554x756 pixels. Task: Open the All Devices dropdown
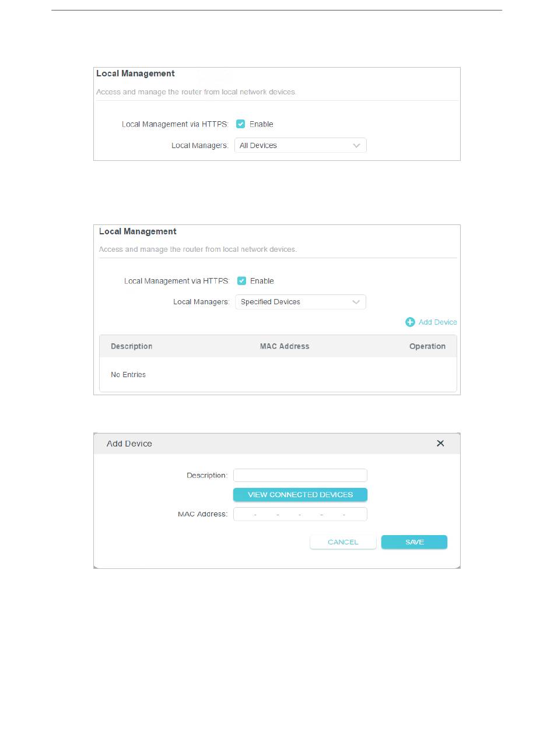click(x=300, y=146)
